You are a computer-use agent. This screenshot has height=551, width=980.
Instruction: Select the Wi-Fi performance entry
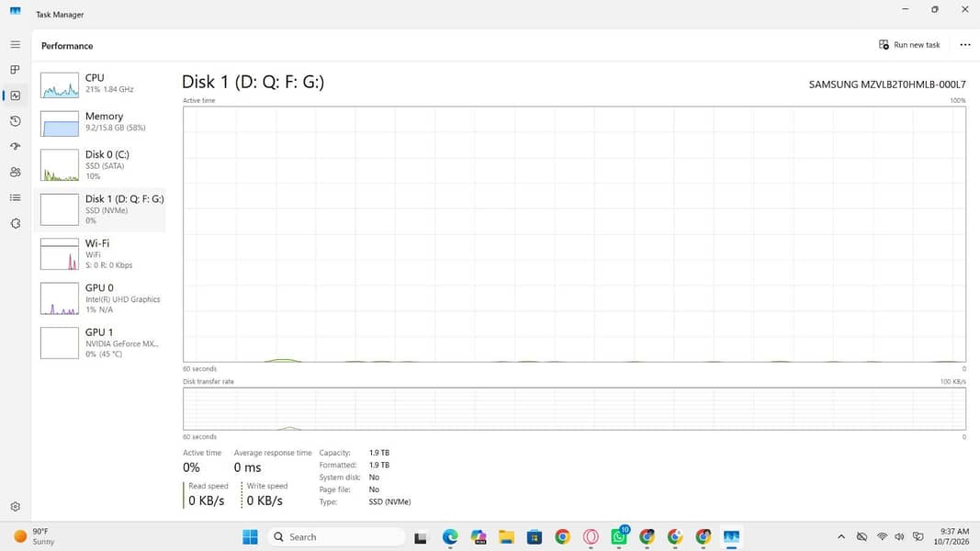(x=100, y=253)
